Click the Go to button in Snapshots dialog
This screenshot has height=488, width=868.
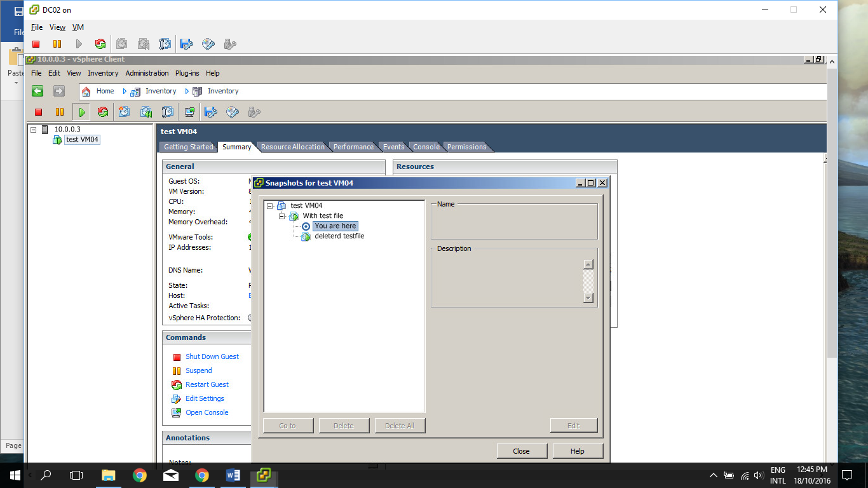click(x=288, y=426)
